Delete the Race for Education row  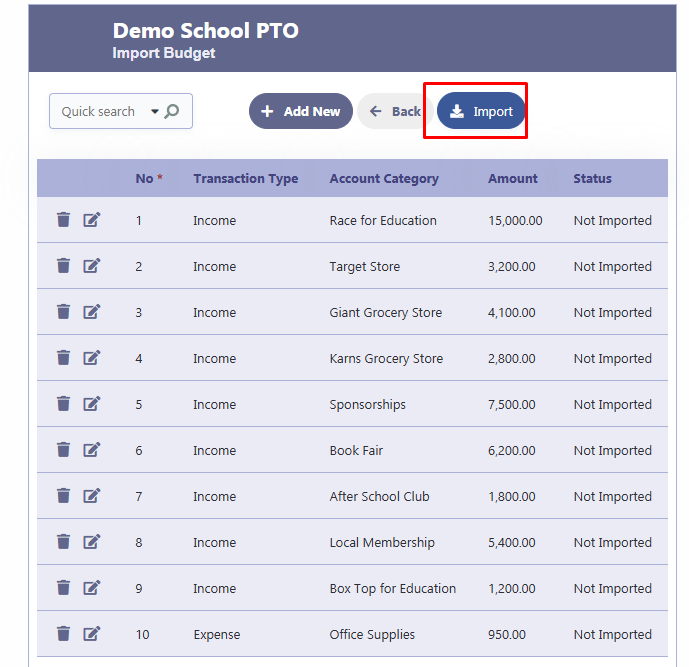coord(63,220)
